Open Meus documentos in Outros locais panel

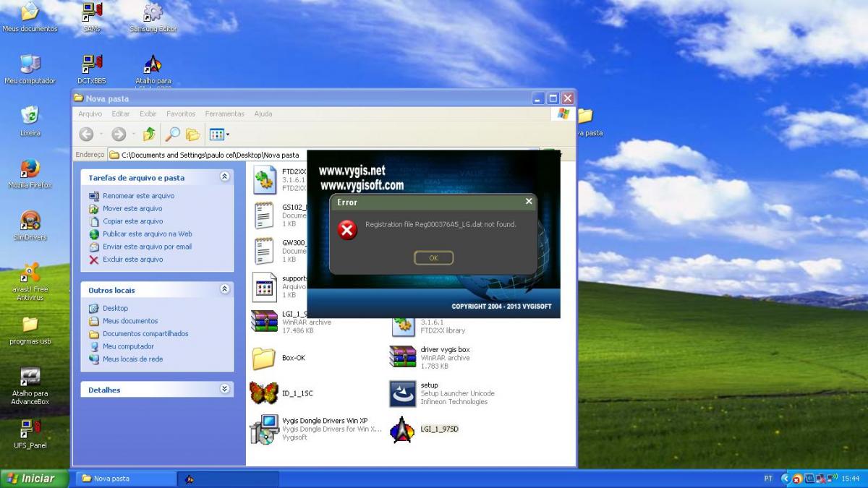coord(130,321)
